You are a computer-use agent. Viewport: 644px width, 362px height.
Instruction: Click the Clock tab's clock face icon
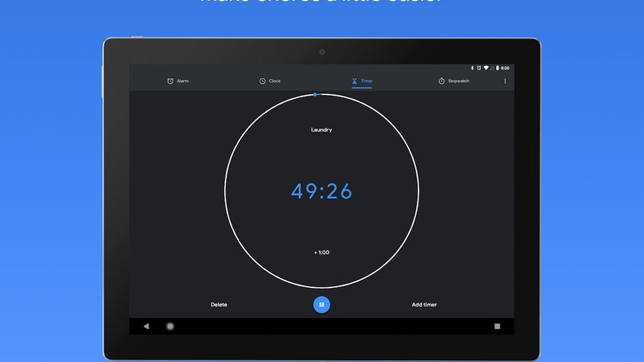point(262,81)
